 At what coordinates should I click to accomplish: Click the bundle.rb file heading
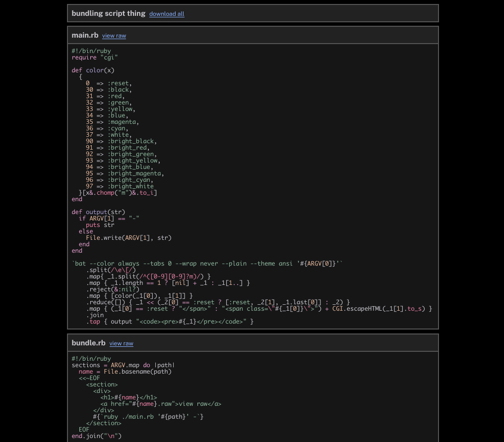88,343
